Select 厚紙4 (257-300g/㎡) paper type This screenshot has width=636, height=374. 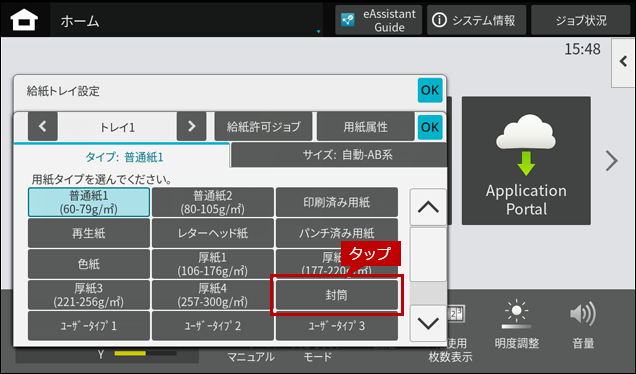tap(213, 295)
